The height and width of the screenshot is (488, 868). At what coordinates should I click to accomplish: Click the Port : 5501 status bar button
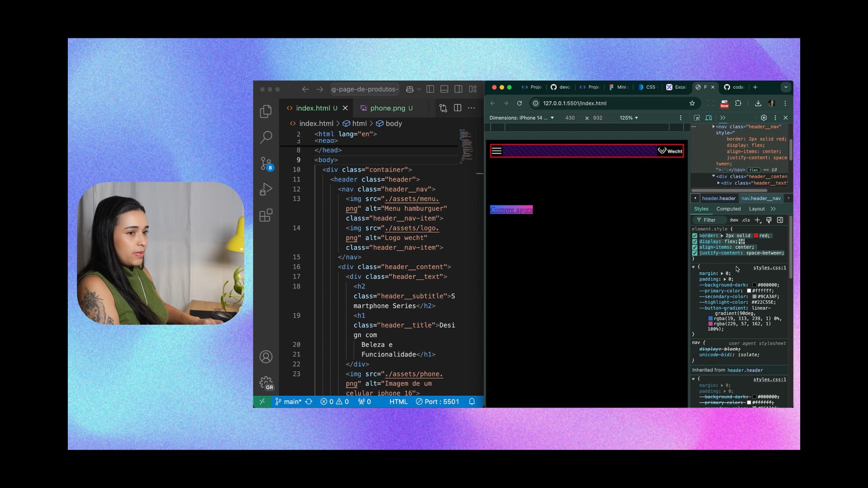pos(437,402)
